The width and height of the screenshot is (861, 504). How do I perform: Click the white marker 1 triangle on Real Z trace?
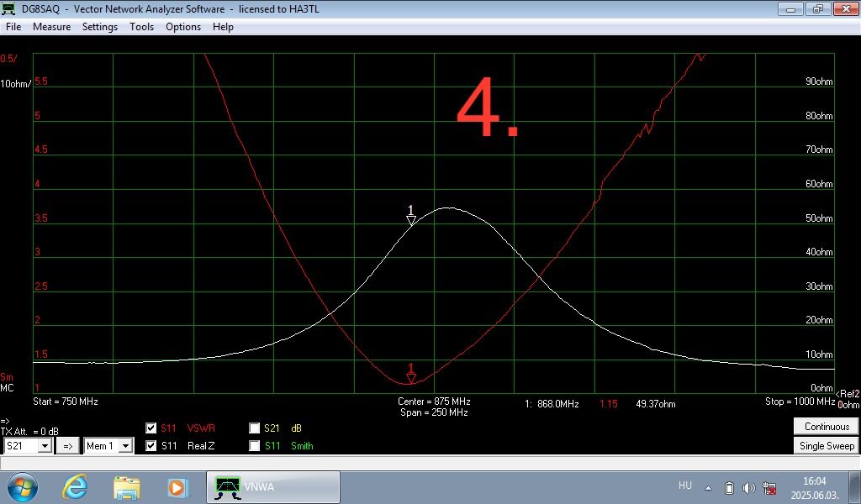(411, 219)
